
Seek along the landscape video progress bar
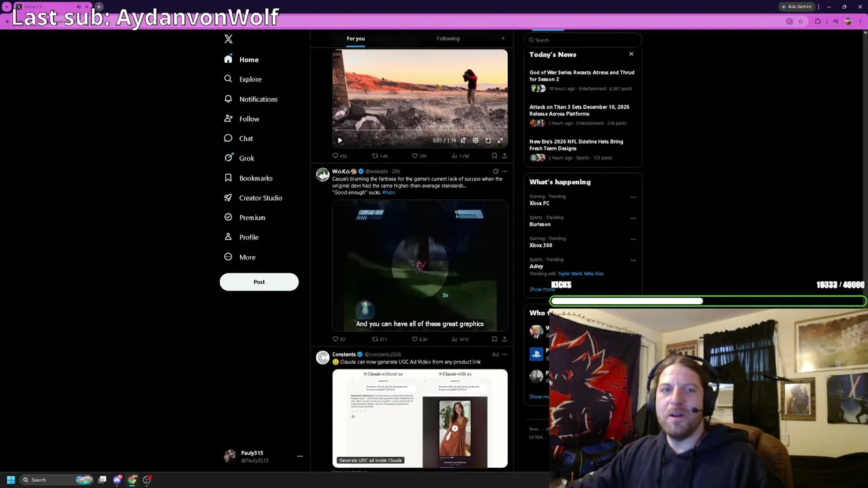(420, 130)
